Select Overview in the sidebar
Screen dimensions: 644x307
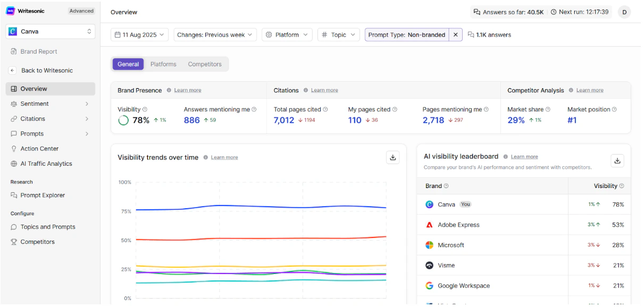point(51,89)
